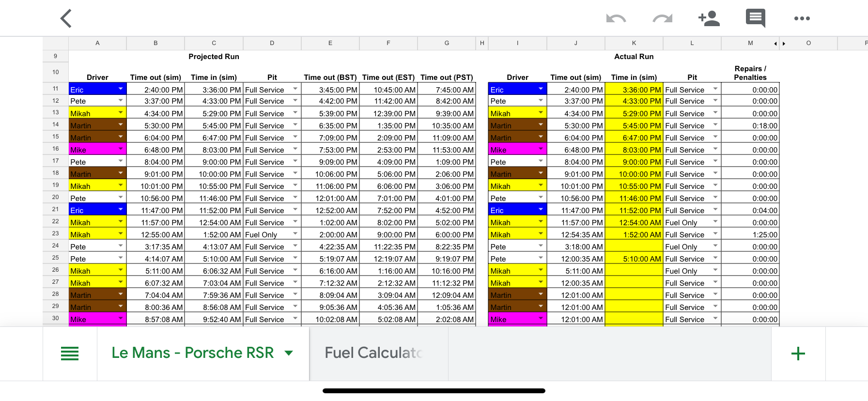The image size is (868, 401).
Task: Select cell 11:47:00 PM in column B
Action: 155,210
